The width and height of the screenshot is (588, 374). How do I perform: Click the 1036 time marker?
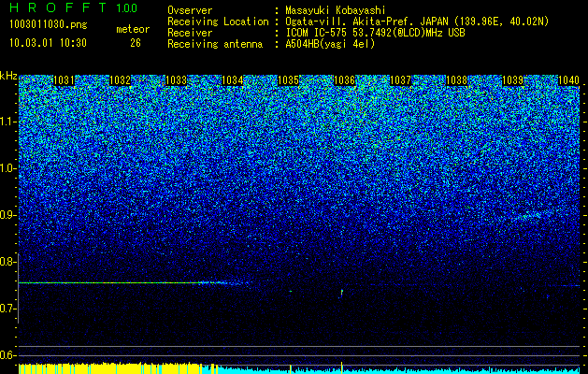tap(344, 80)
